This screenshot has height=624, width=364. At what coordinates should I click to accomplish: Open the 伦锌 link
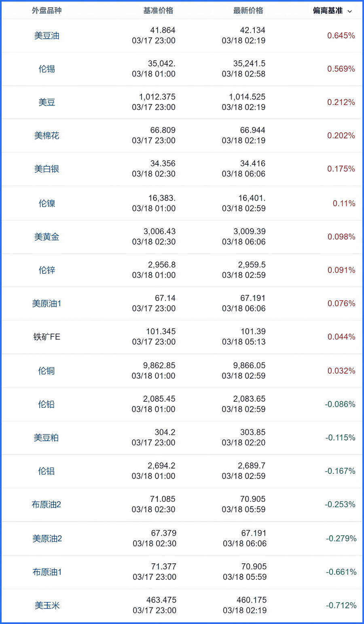tap(47, 270)
